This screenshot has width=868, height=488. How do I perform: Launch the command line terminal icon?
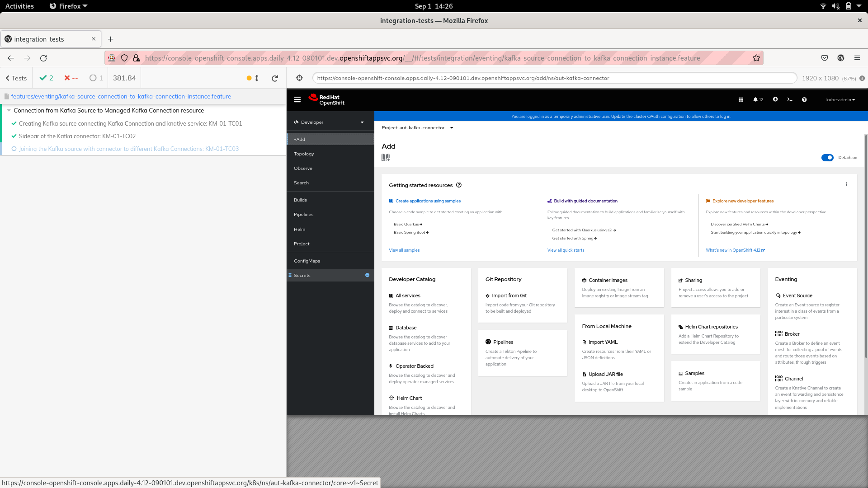[790, 99]
